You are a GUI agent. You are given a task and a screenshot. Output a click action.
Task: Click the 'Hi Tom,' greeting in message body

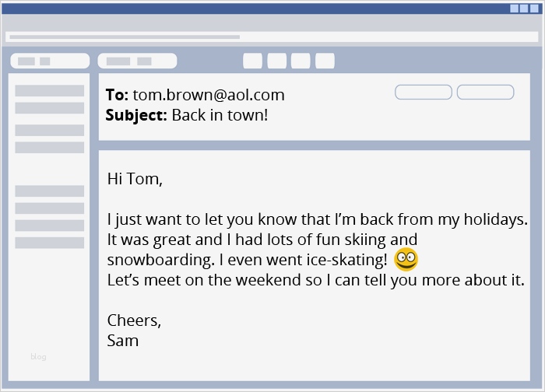135,179
